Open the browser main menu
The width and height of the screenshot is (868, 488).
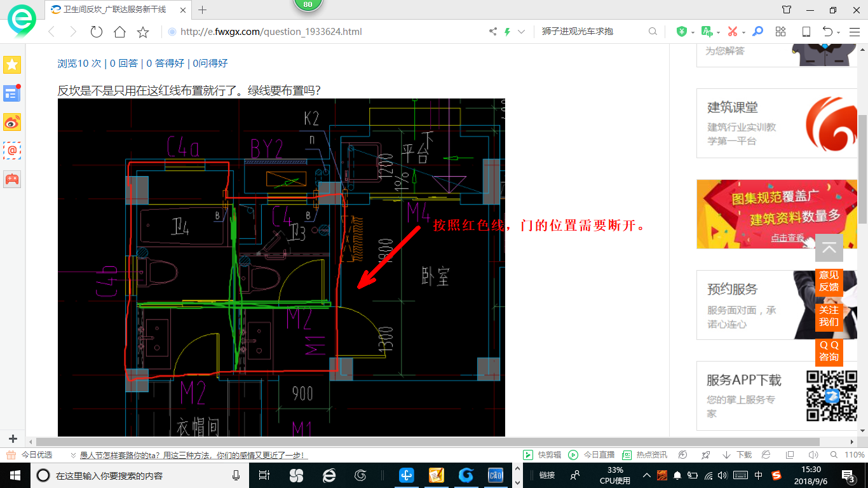(x=853, y=32)
